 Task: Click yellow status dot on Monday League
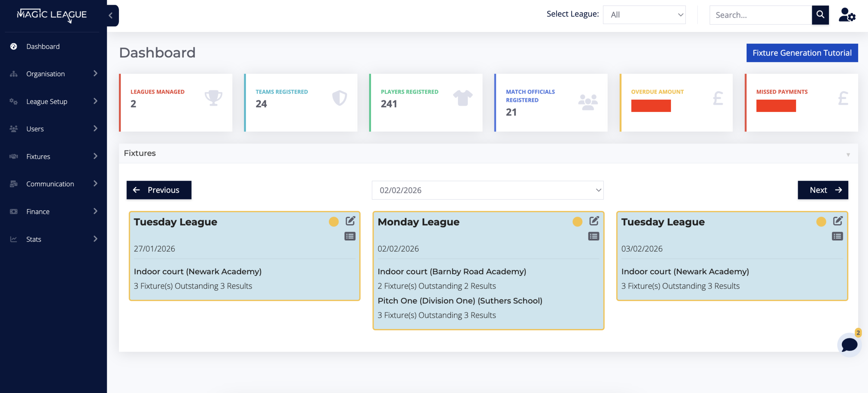pyautogui.click(x=577, y=222)
